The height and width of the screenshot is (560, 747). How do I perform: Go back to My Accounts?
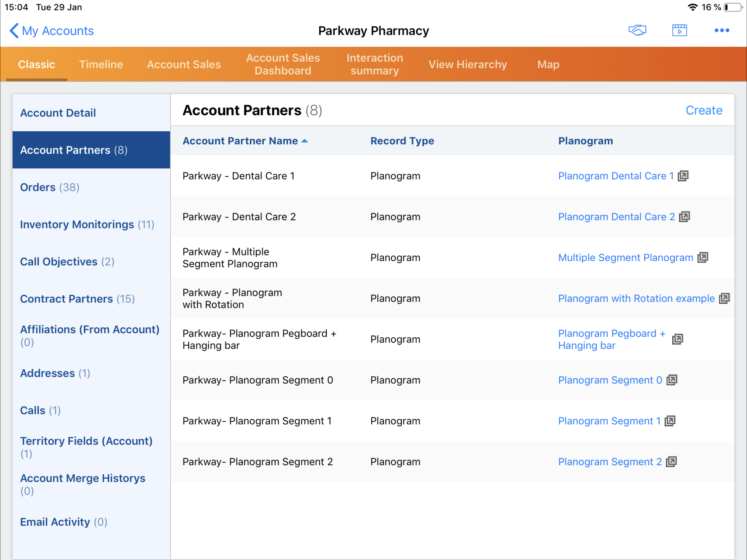coord(51,31)
